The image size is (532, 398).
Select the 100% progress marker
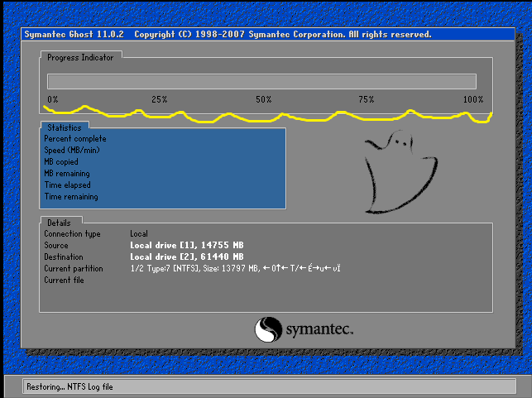click(x=473, y=99)
